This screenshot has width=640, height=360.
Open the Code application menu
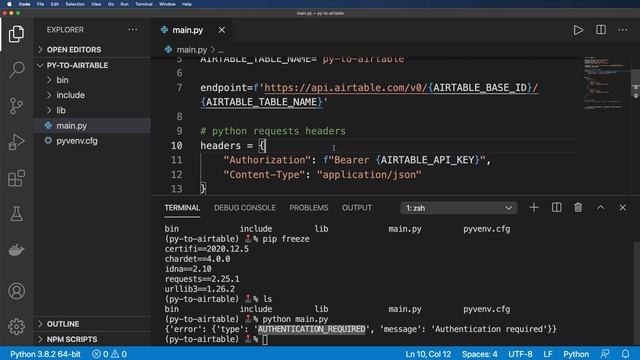click(x=24, y=4)
